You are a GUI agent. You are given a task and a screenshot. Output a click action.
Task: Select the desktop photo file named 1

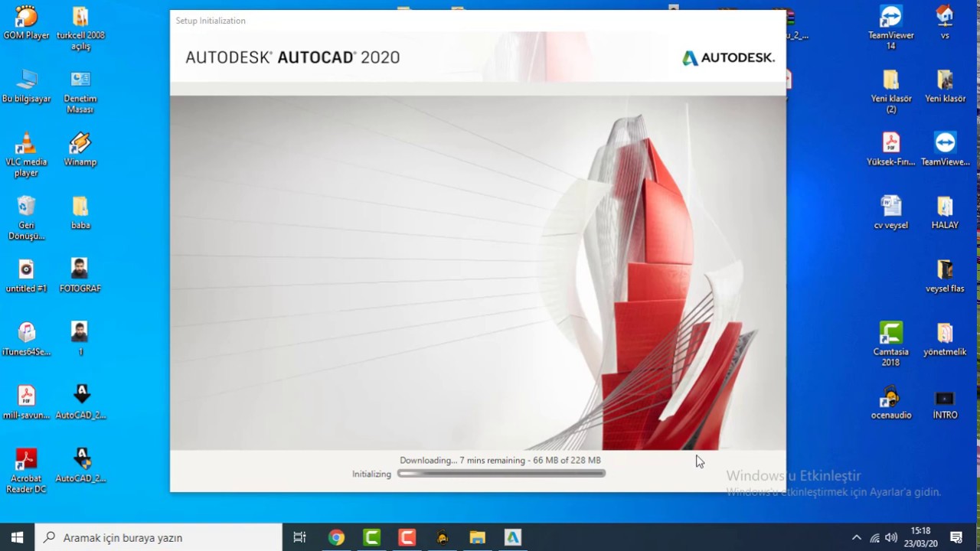tap(80, 340)
